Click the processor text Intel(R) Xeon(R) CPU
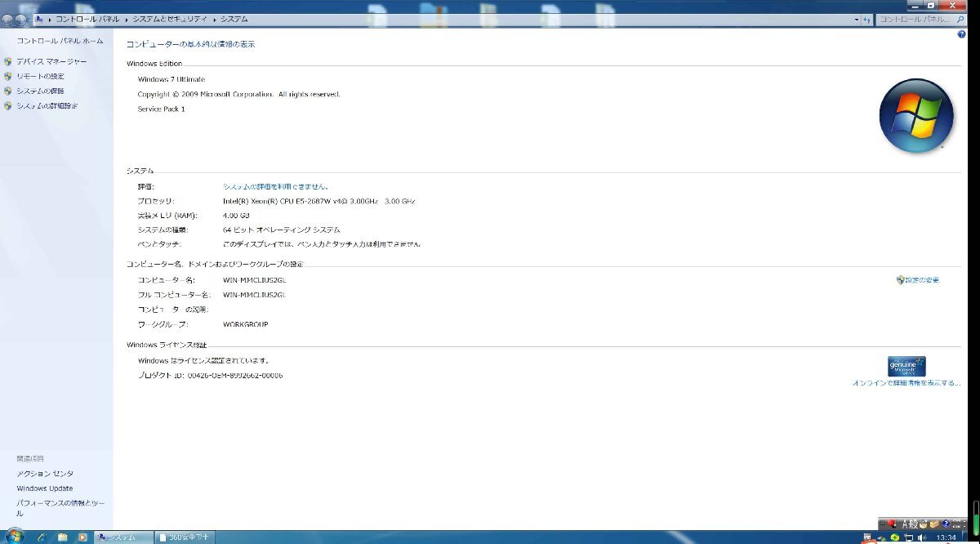 point(318,201)
